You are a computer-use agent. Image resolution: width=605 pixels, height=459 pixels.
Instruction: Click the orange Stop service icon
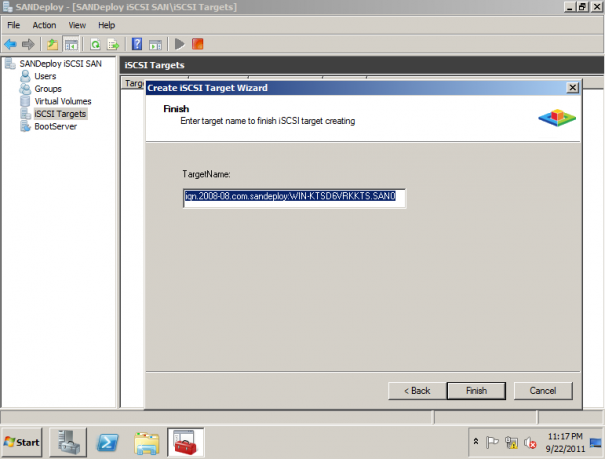pyautogui.click(x=198, y=44)
